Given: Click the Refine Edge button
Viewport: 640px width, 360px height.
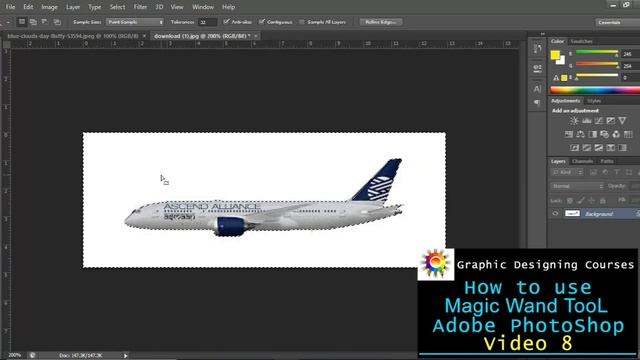Looking at the screenshot, I should 381,22.
